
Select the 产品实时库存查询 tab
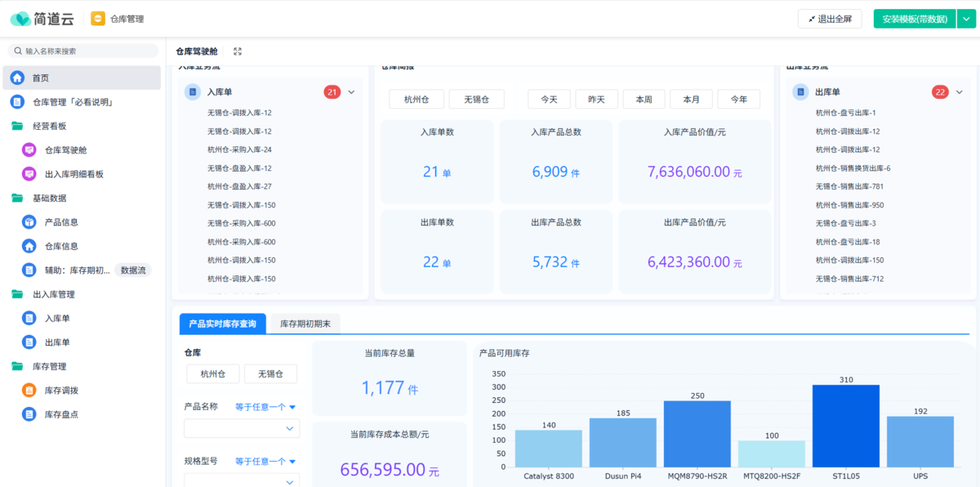pos(222,324)
